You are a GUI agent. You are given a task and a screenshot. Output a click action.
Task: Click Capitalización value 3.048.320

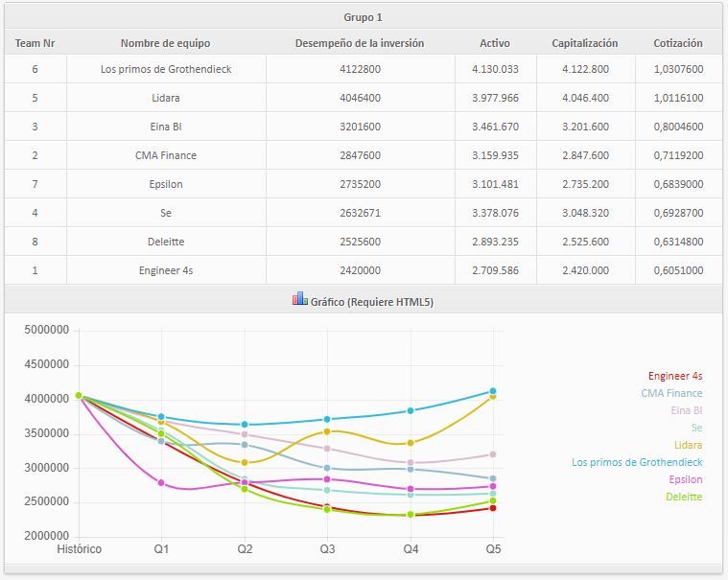pyautogui.click(x=585, y=213)
